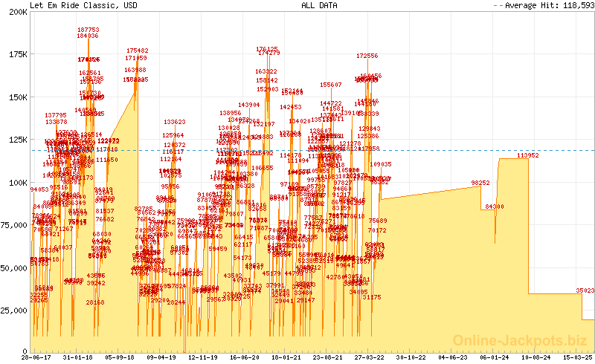Click the 06-01-24 x-axis date

[493, 357]
